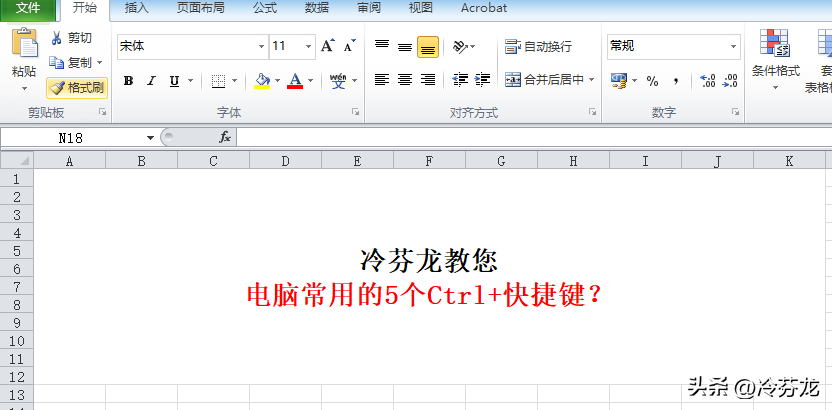Click the Insert Function fx icon
Viewport: 832px width, 410px height.
pyautogui.click(x=225, y=137)
